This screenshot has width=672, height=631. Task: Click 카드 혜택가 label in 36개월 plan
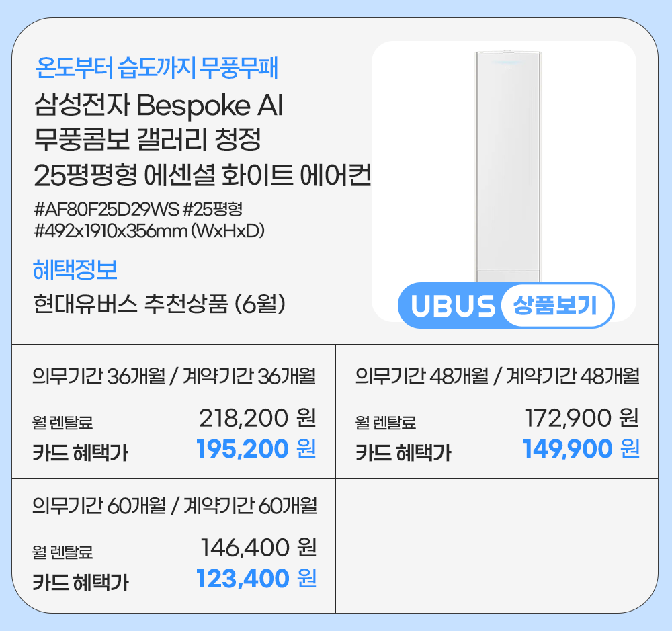tap(81, 453)
